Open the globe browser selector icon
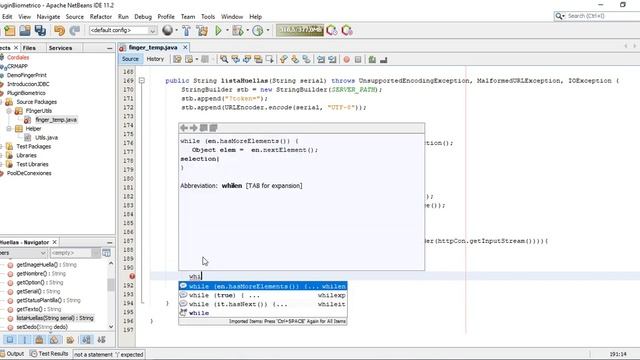640x360 pixels. [167, 30]
